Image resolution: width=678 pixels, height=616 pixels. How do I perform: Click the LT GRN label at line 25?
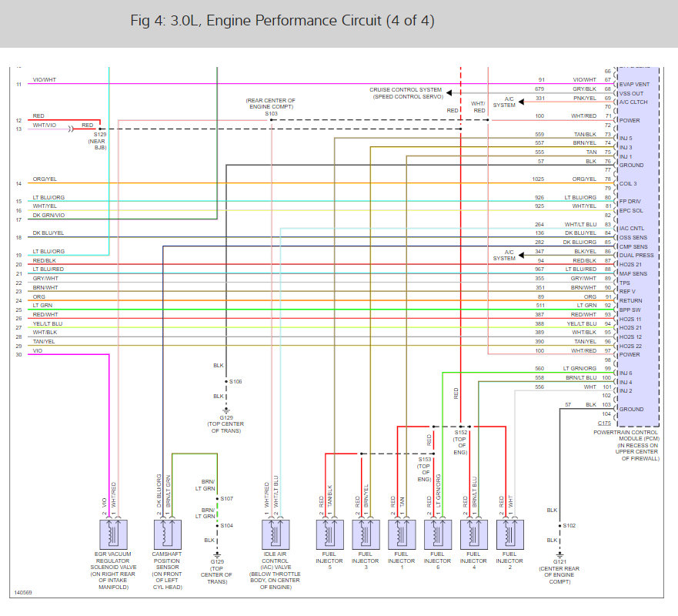(42, 305)
